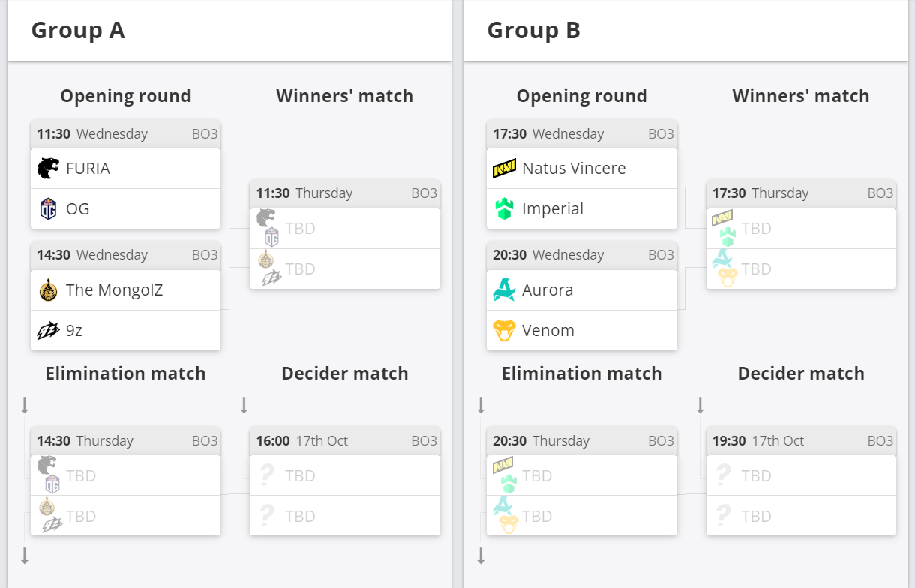Open Group A 11:30 Wednesday match header

126,134
